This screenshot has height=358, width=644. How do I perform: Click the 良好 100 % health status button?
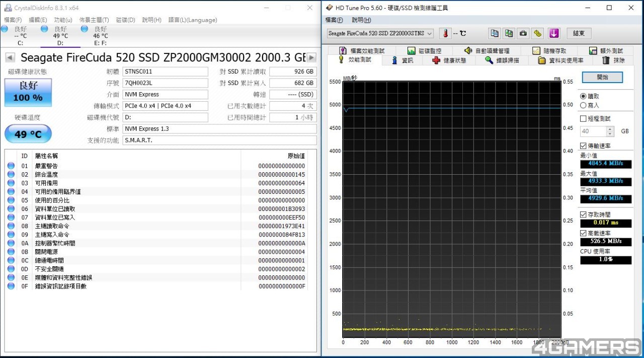(x=28, y=93)
